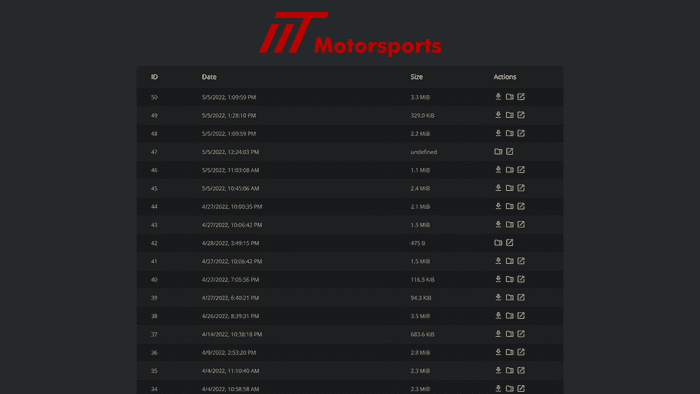Download the log in row 48

pyautogui.click(x=498, y=133)
